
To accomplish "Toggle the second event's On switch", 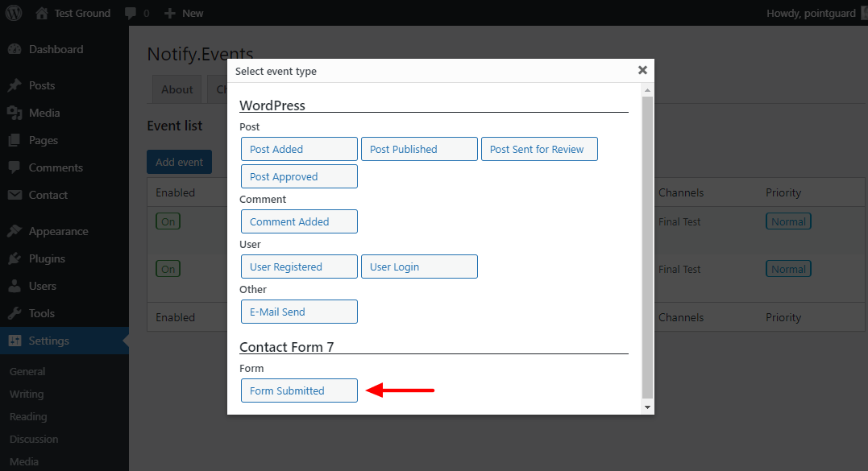I will pos(168,269).
